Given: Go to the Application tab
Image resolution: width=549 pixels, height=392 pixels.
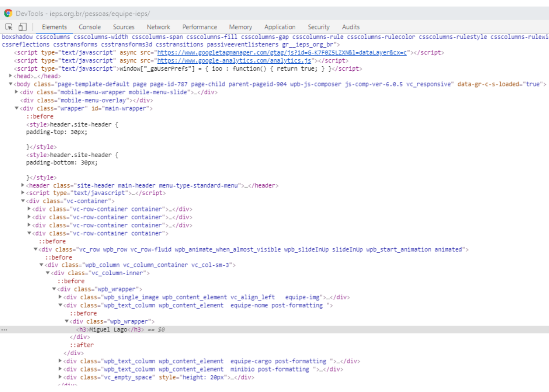Looking at the screenshot, I should click(x=279, y=27).
